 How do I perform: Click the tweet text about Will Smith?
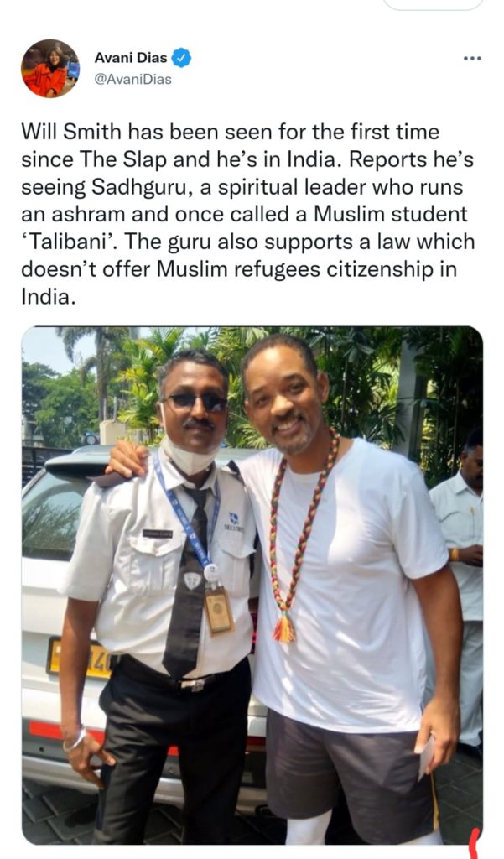click(x=247, y=214)
